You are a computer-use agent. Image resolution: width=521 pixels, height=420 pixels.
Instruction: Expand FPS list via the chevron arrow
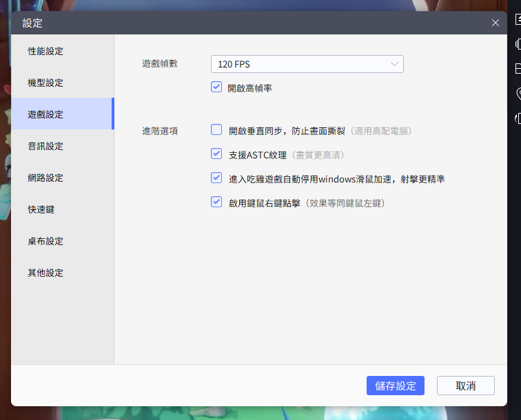coord(394,64)
